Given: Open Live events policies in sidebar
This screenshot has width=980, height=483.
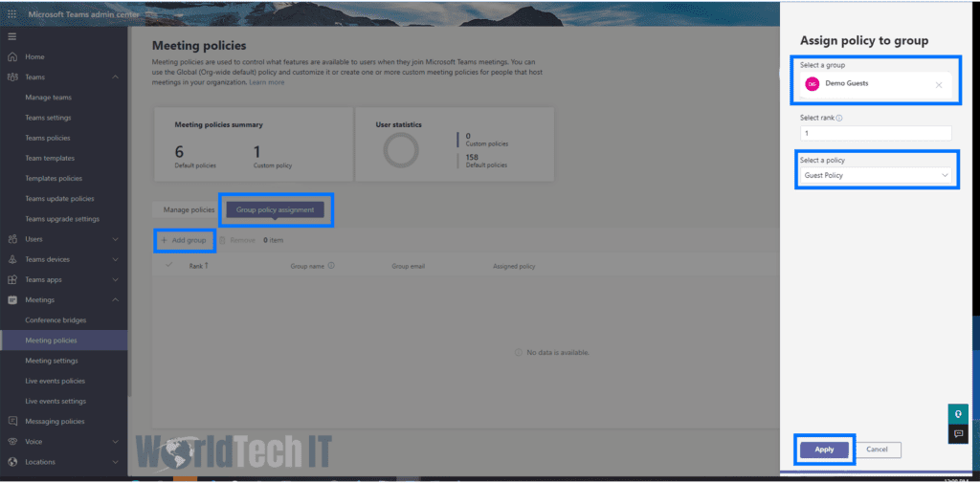Looking at the screenshot, I should pyautogui.click(x=55, y=382).
